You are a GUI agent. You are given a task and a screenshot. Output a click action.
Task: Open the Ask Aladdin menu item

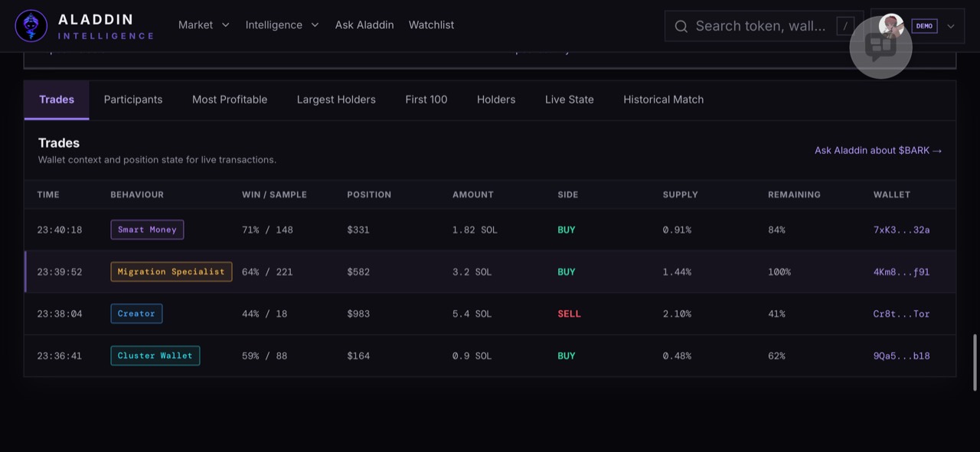364,25
